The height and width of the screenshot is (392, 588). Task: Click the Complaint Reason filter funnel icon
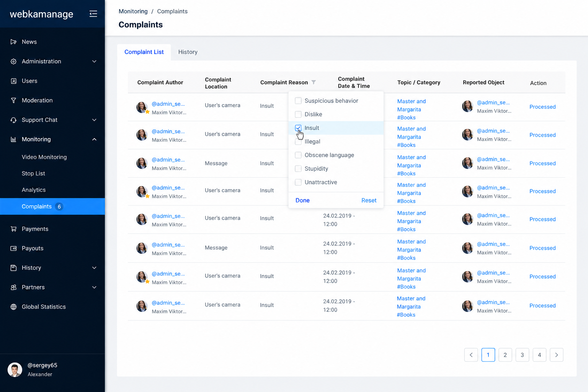click(314, 82)
